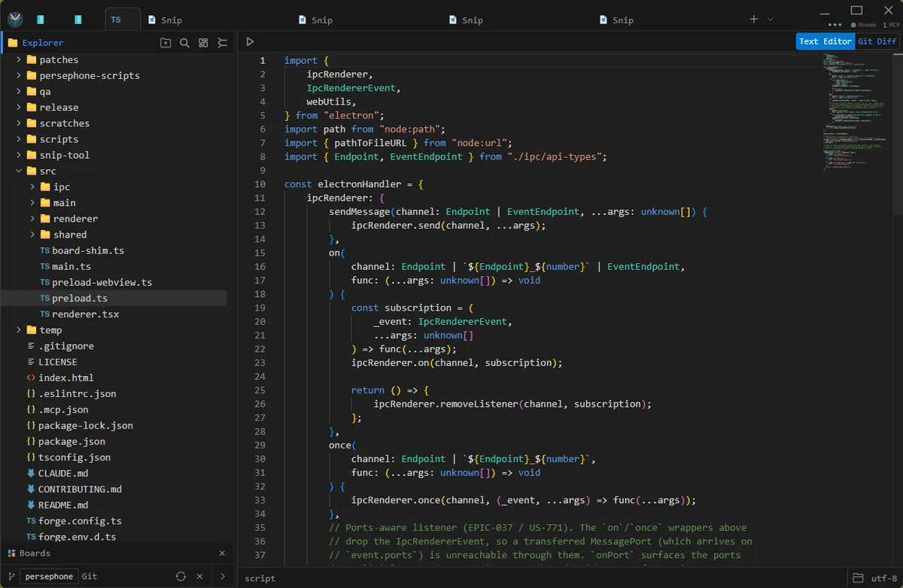
Task: Open renderer.tsx in the file tree
Action: pyautogui.click(x=86, y=314)
